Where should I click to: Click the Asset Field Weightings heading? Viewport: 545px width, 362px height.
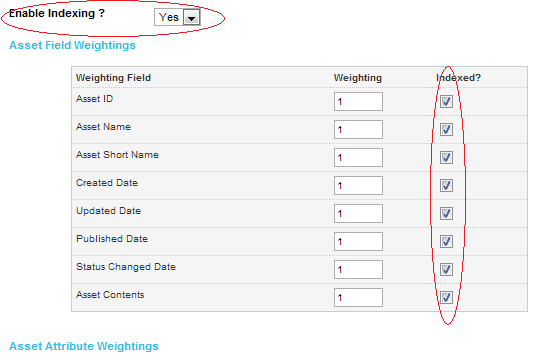pos(72,45)
